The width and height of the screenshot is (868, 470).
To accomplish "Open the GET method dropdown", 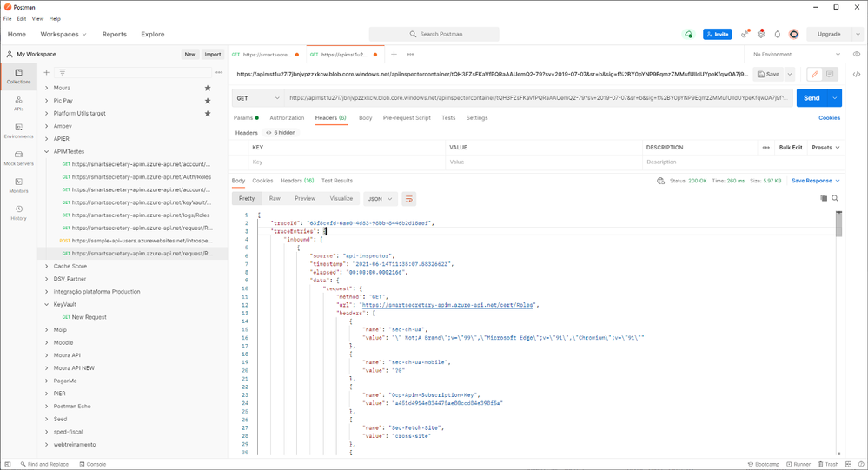I will [x=260, y=98].
